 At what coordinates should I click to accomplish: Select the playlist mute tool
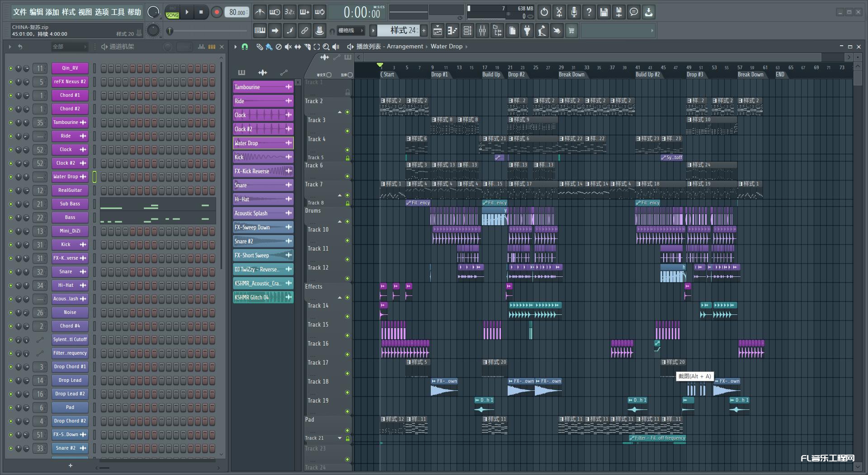click(288, 47)
